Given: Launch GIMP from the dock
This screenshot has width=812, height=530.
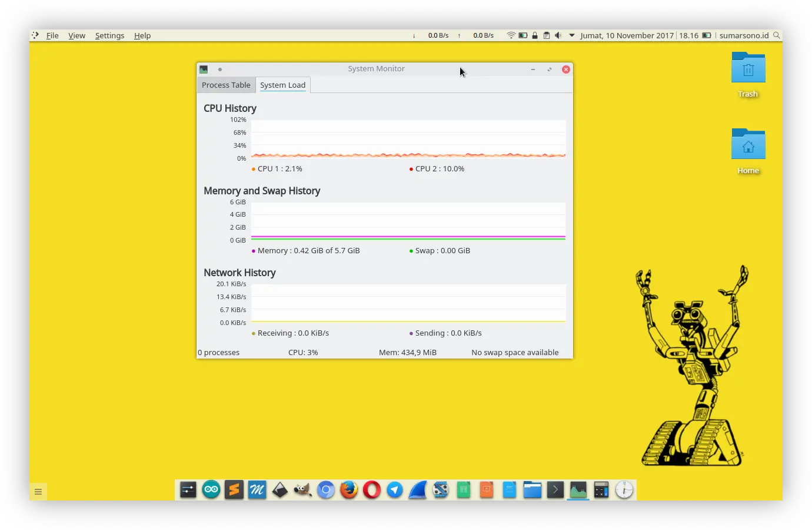Looking at the screenshot, I should pyautogui.click(x=303, y=489).
